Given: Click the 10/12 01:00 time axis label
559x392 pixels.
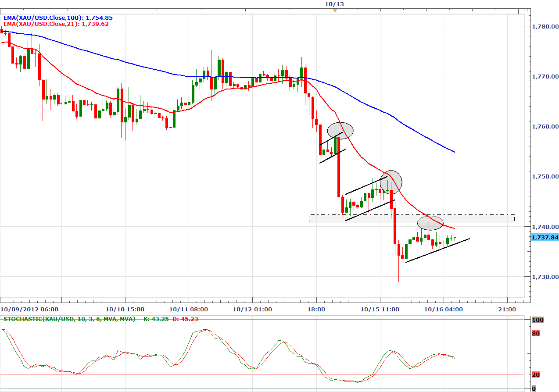Looking at the screenshot, I should tap(253, 310).
